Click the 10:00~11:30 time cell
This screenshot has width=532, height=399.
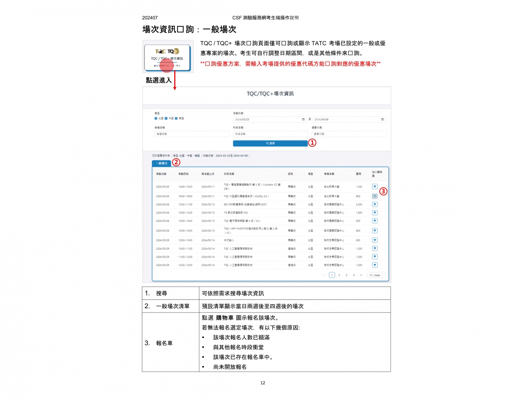point(185,204)
